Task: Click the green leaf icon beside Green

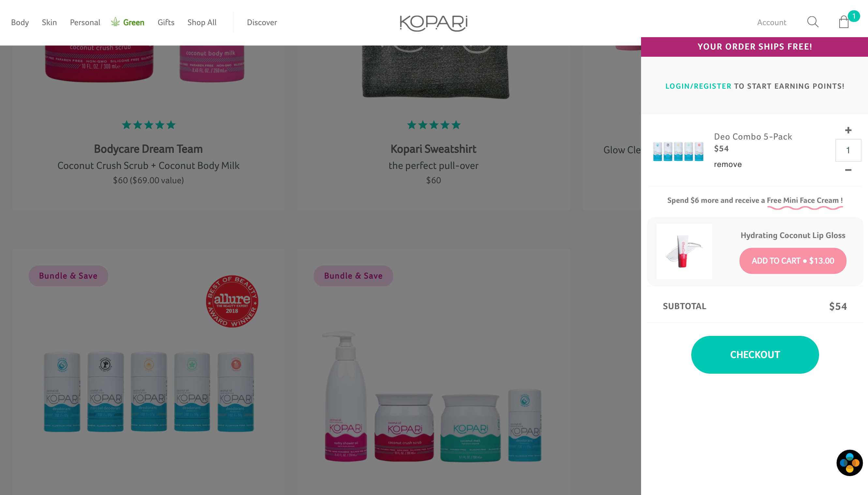Action: pyautogui.click(x=115, y=22)
